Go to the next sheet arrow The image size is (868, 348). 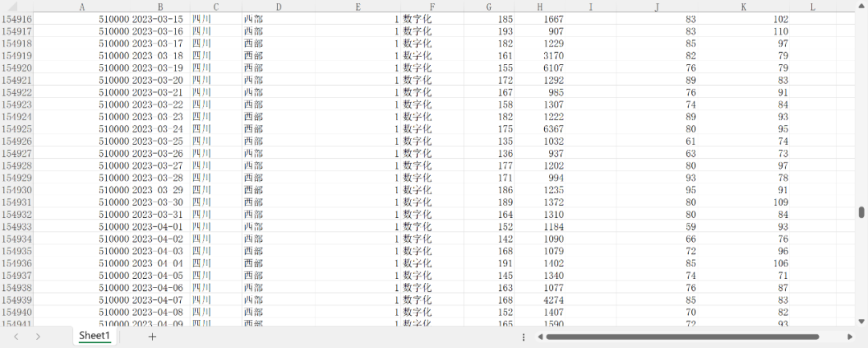pyautogui.click(x=38, y=337)
